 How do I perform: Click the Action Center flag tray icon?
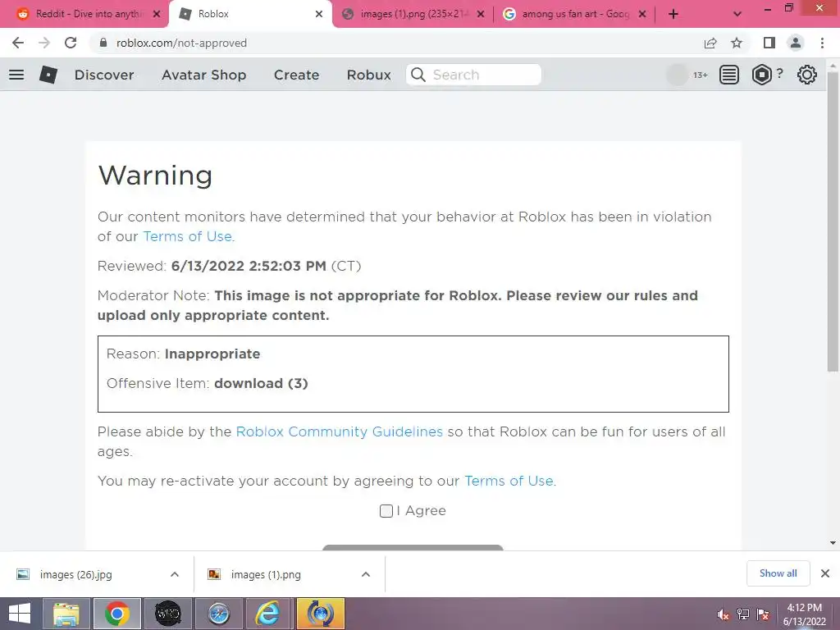click(763, 614)
